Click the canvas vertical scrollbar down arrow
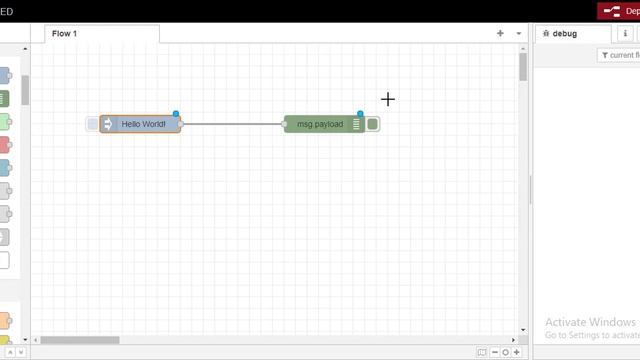This screenshot has height=360, width=640. [523, 330]
